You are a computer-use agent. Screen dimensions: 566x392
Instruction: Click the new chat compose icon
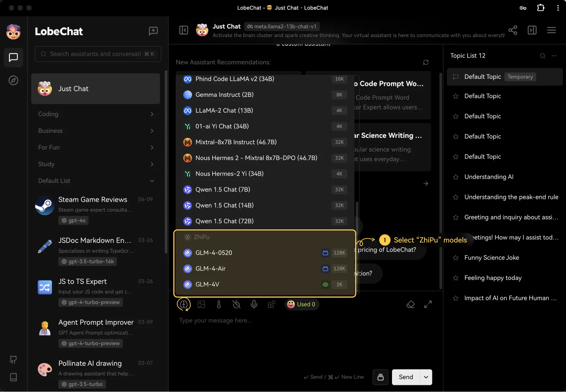click(153, 31)
